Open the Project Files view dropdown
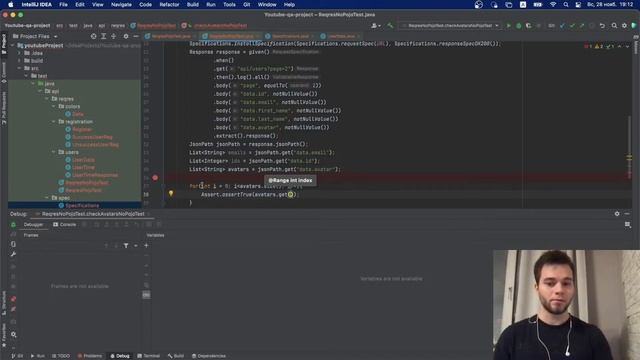Image resolution: width=640 pixels, height=360 pixels. [x=35, y=36]
